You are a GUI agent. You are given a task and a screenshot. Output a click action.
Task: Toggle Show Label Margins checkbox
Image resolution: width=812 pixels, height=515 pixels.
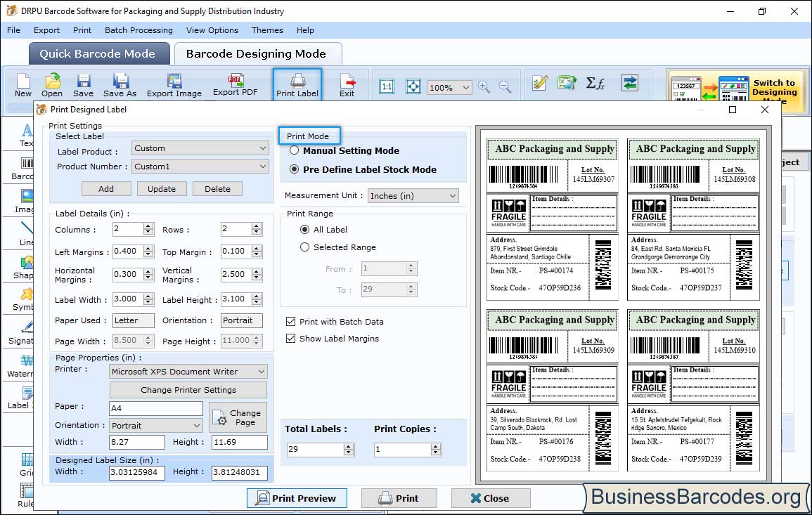tap(290, 339)
